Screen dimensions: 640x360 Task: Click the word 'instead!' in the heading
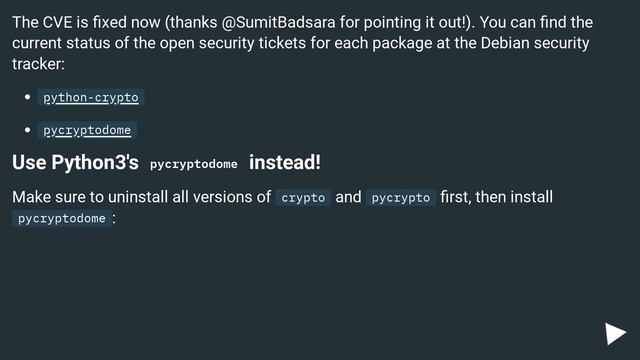coord(285,162)
